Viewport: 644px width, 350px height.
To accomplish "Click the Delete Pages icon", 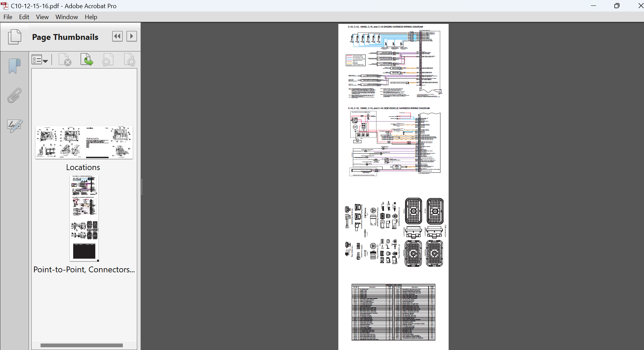I will click(65, 60).
